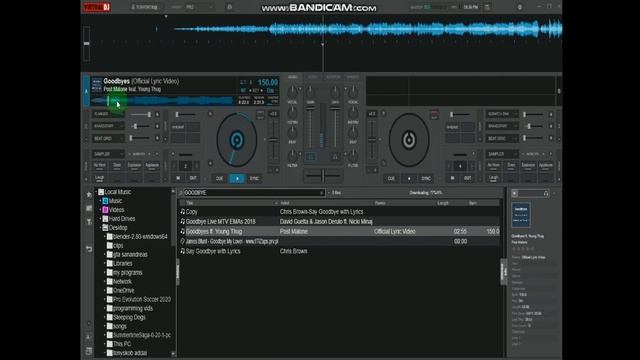Click the music note icon beside Copy
This screenshot has height=360, width=640.
click(x=182, y=211)
